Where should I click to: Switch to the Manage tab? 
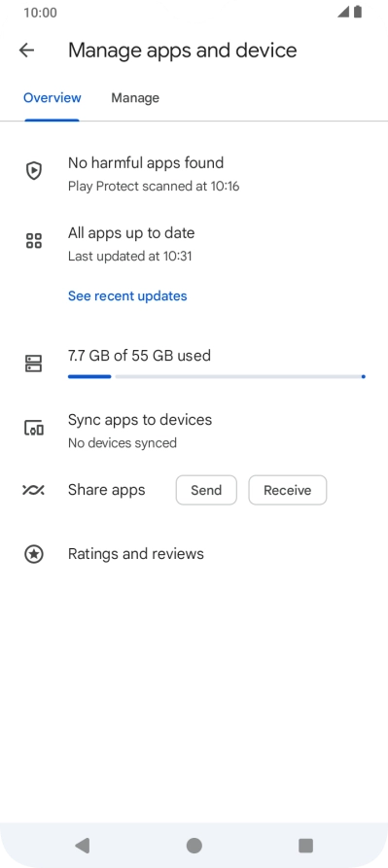click(x=135, y=98)
